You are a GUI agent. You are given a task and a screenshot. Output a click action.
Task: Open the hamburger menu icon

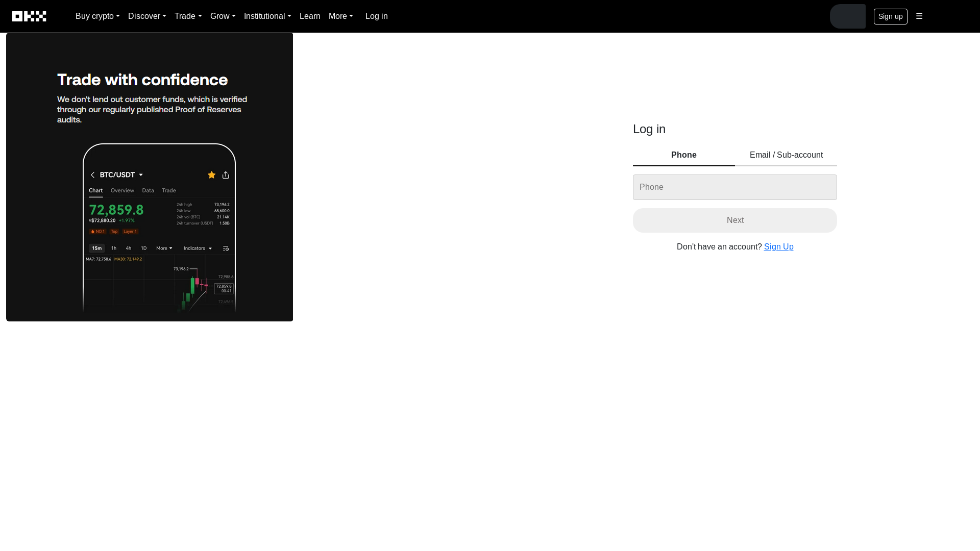(919, 16)
